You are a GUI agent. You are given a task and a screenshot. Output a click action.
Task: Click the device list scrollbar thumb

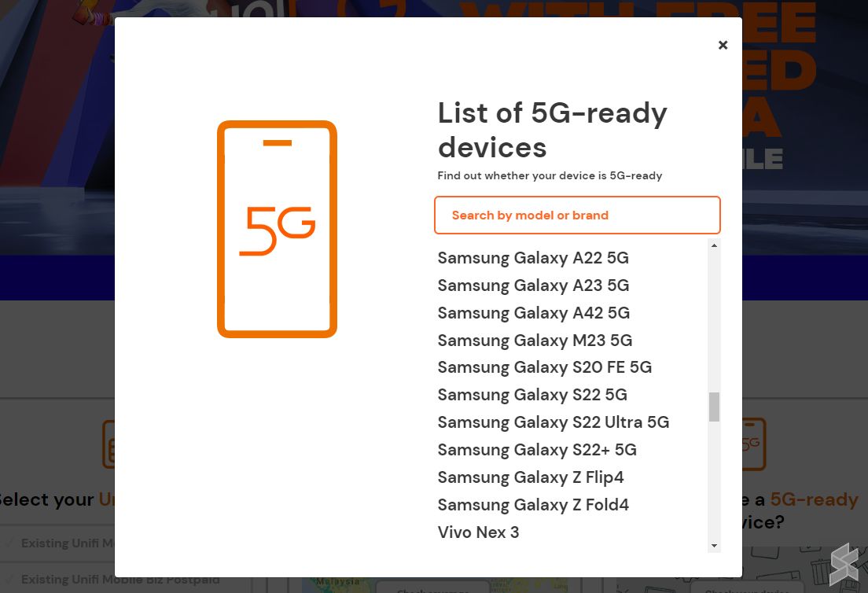click(x=714, y=407)
